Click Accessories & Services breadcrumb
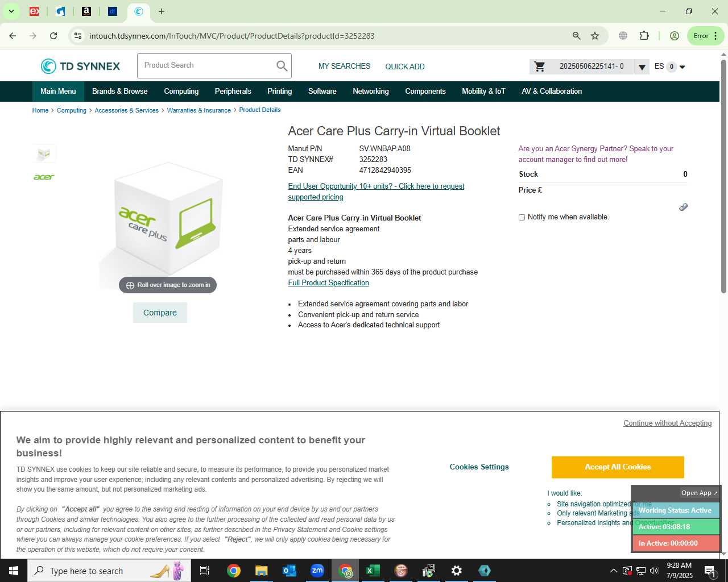The image size is (728, 582). [126, 110]
